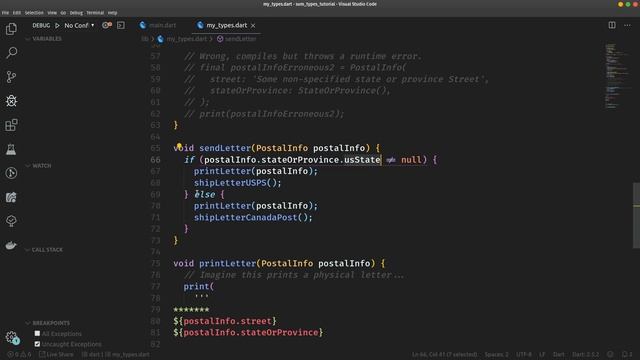This screenshot has height=360, width=640.
Task: Click the lib folder breadcrumb
Action: [144, 39]
